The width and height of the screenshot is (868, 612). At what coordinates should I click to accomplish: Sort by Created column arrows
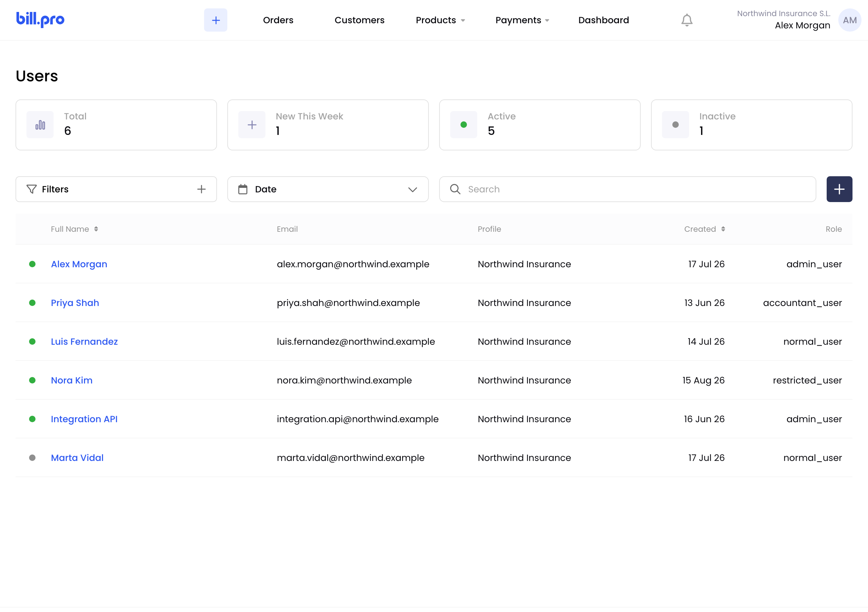coord(723,229)
